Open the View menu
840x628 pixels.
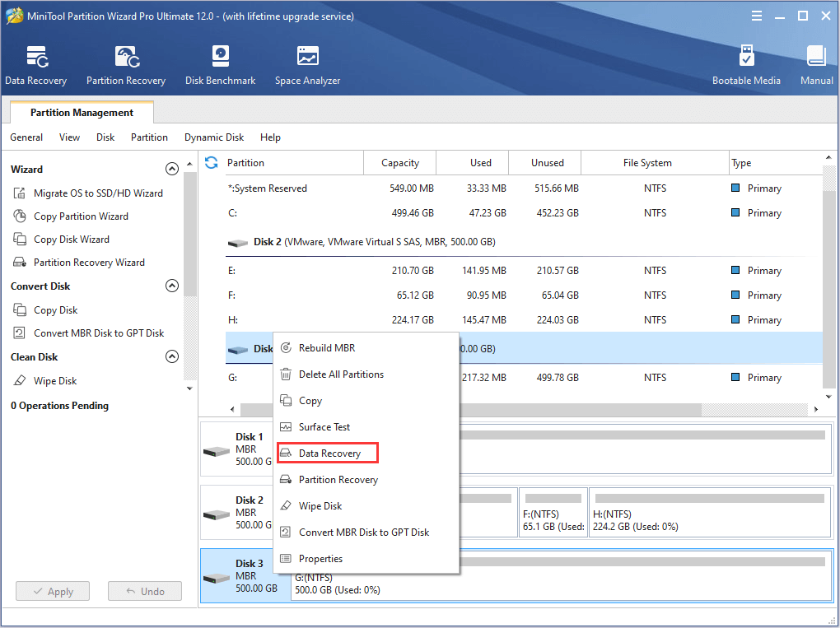coord(70,137)
